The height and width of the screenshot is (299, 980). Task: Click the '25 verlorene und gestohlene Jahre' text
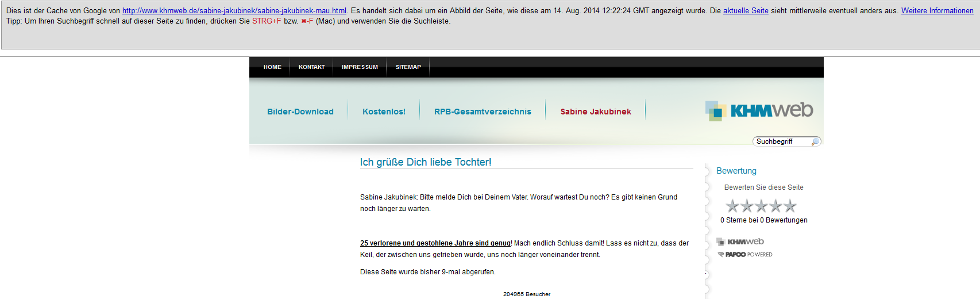(x=435, y=243)
